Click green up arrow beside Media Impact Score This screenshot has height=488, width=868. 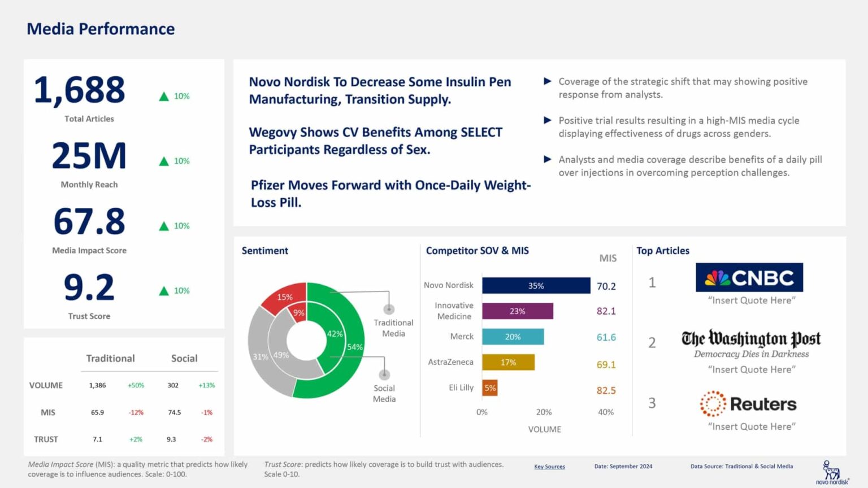tap(164, 226)
